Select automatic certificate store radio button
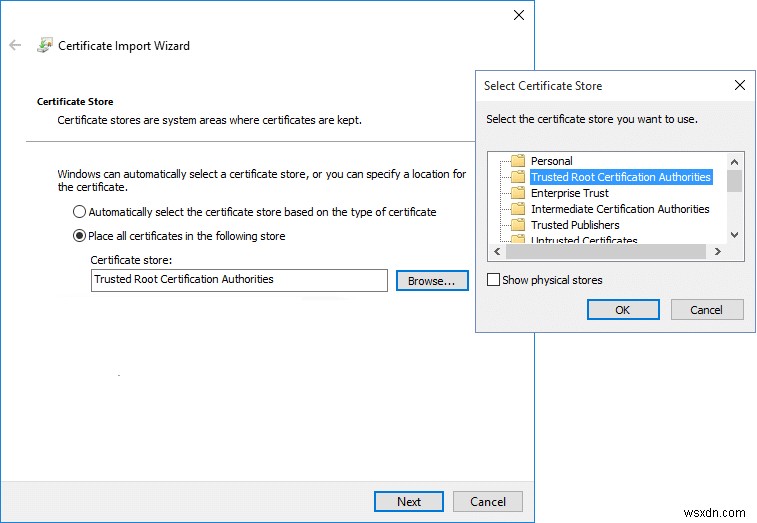 (80, 212)
